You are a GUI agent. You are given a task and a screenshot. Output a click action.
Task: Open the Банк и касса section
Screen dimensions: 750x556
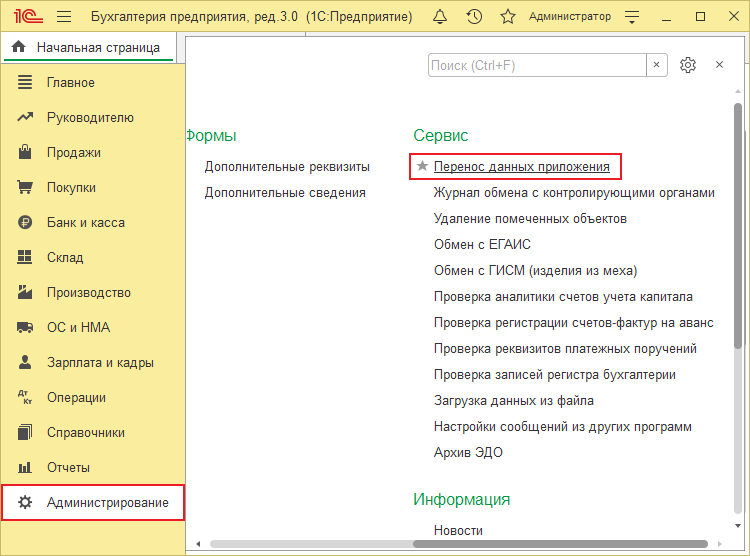[86, 222]
